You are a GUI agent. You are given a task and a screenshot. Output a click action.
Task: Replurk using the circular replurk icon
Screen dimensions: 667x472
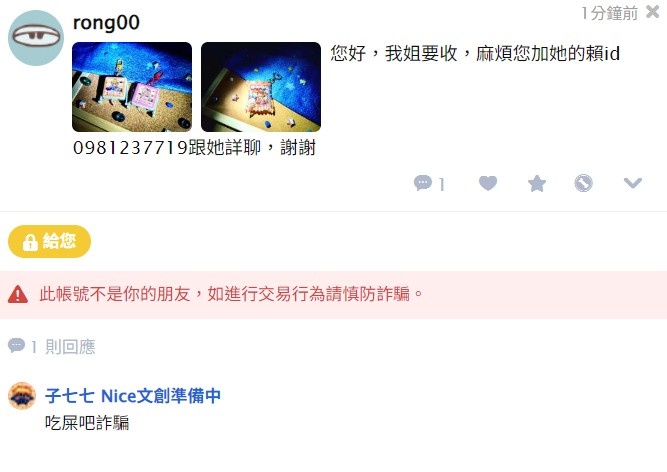583,183
